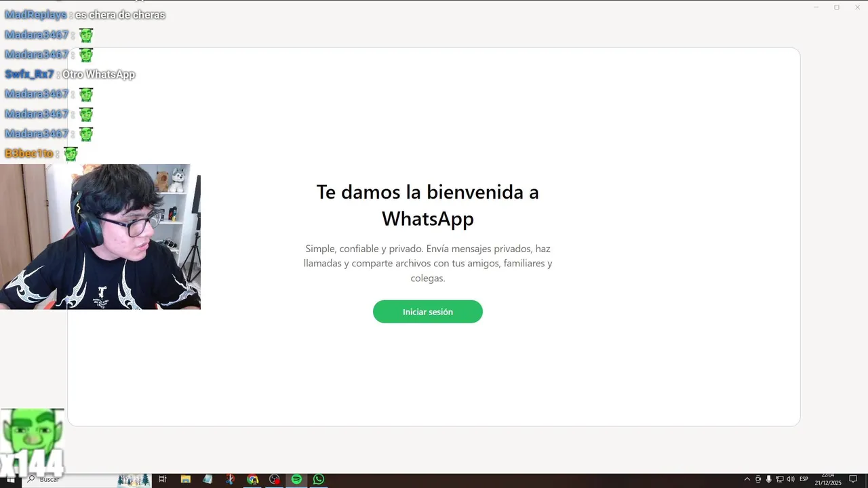Screen dimensions: 868x488
Task: Open the meet-now camera tray icon
Action: (758, 479)
